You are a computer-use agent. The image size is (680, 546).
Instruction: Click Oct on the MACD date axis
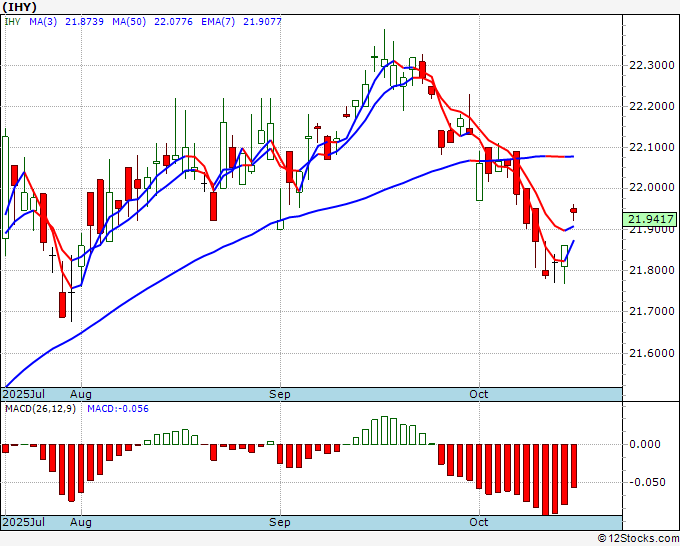pyautogui.click(x=479, y=522)
